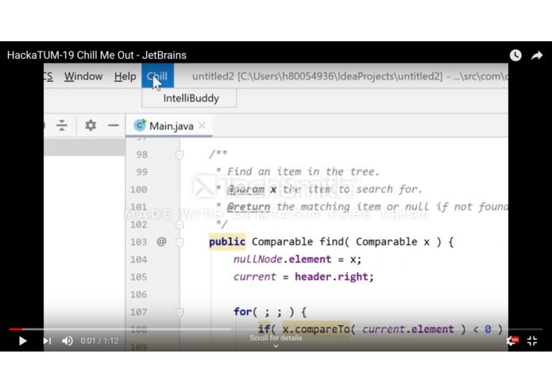552x392 pixels.
Task: Open Watch Later clock icon
Action: click(x=515, y=56)
